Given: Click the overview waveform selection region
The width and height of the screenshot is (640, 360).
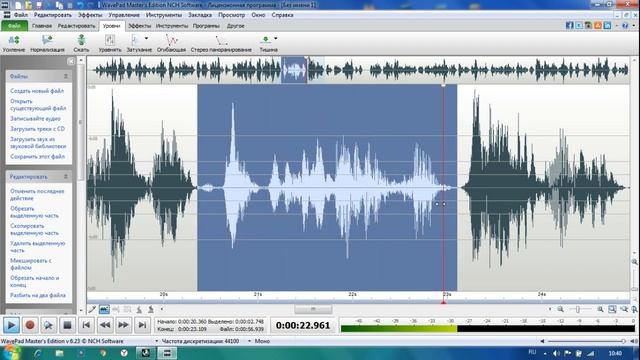Looking at the screenshot, I should 294,70.
